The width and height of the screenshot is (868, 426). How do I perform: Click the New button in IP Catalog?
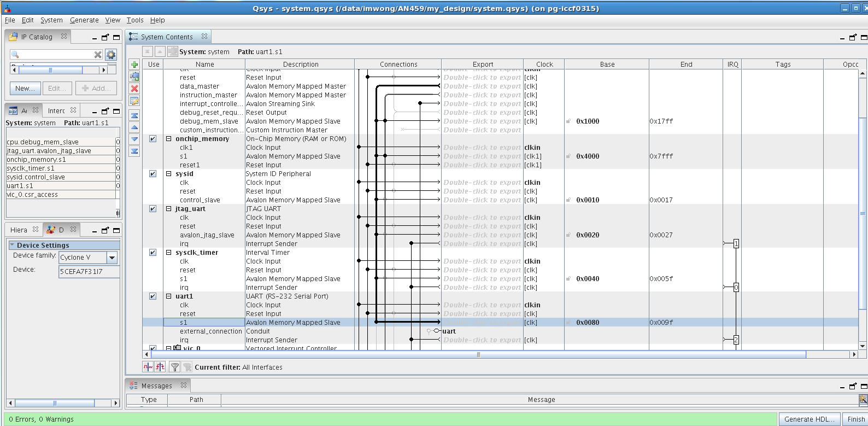(25, 88)
